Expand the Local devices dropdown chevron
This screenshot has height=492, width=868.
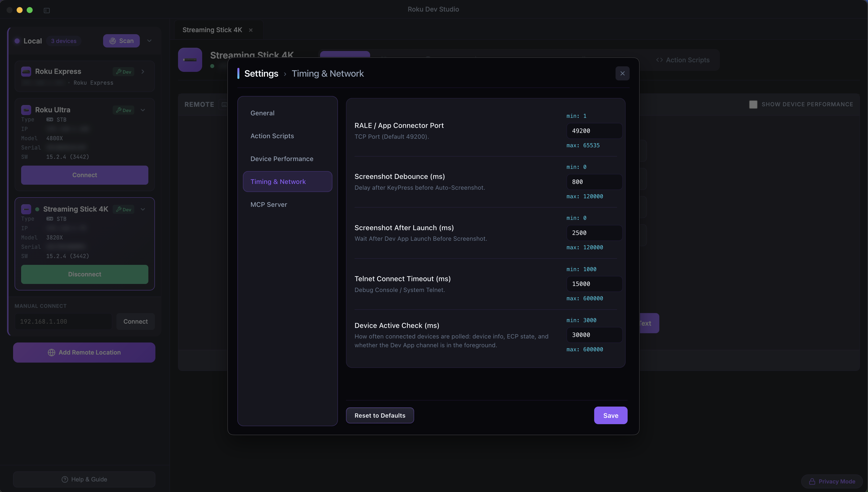tap(149, 41)
